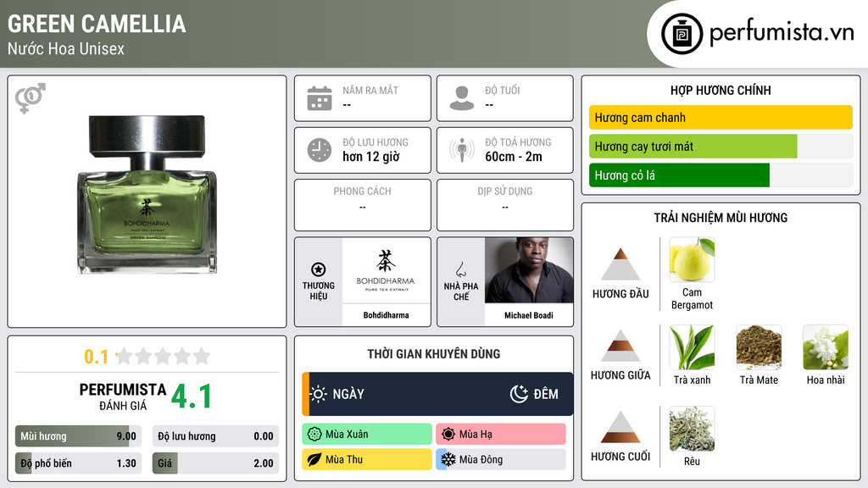Click the moon icon next to Đêm

click(519, 394)
